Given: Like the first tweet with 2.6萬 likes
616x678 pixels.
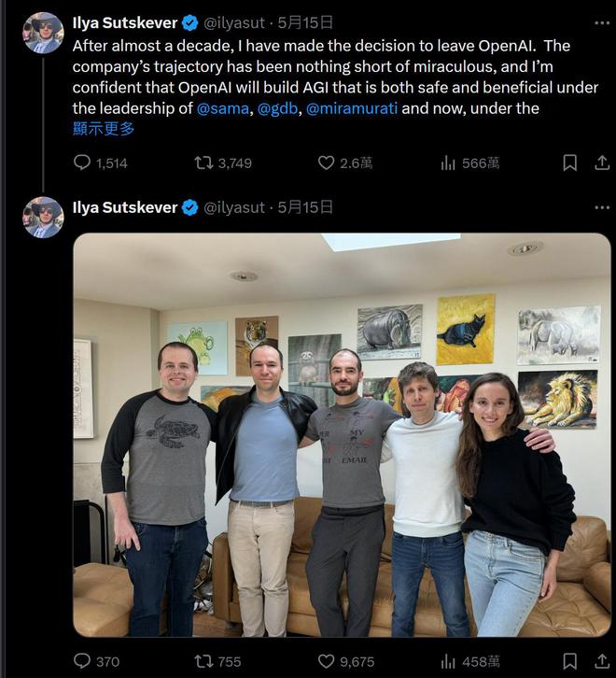Looking at the screenshot, I should point(345,163).
